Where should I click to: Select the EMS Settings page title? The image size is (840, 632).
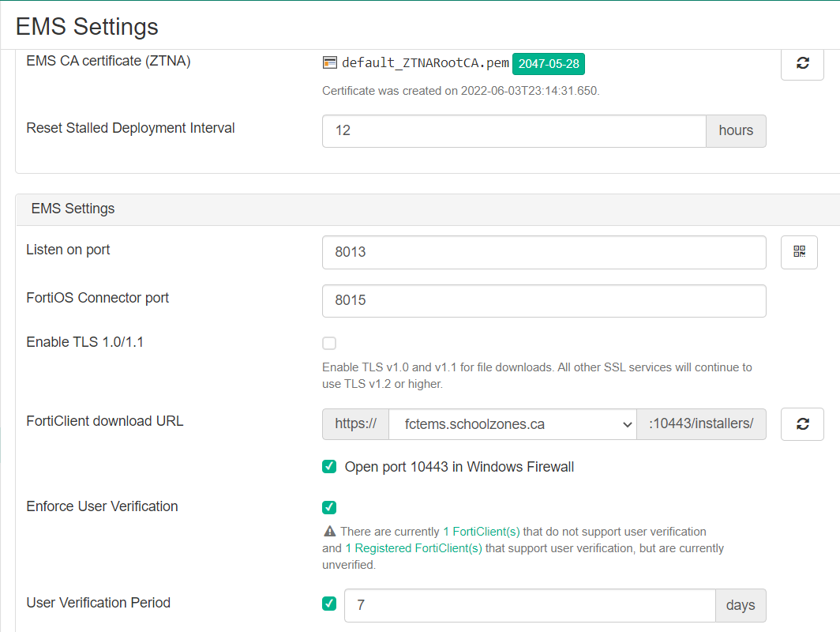pos(87,26)
